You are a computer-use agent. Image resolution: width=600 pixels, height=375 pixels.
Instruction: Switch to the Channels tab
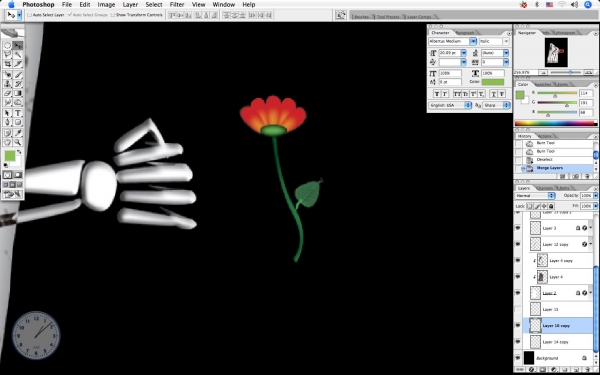click(x=545, y=188)
